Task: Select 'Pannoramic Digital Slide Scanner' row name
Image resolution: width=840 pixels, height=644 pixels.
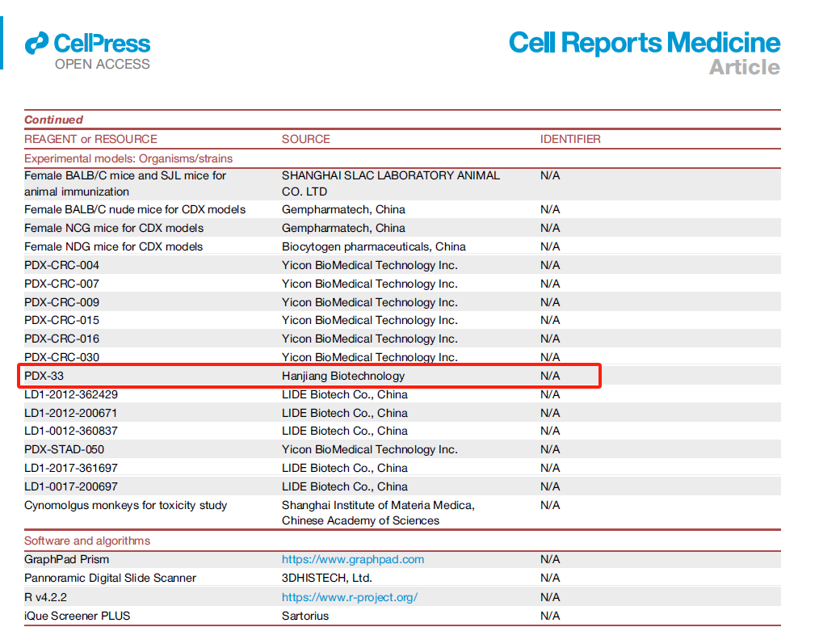Action: tap(110, 578)
